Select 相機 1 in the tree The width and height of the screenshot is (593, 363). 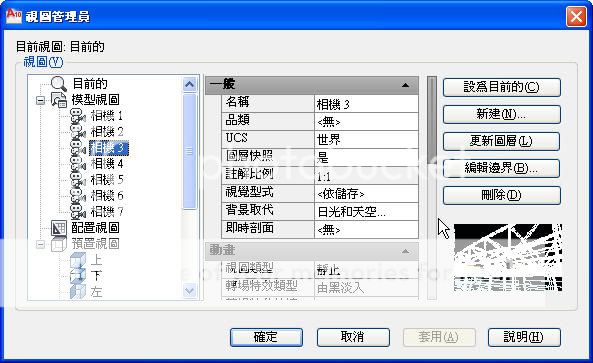pos(107,116)
